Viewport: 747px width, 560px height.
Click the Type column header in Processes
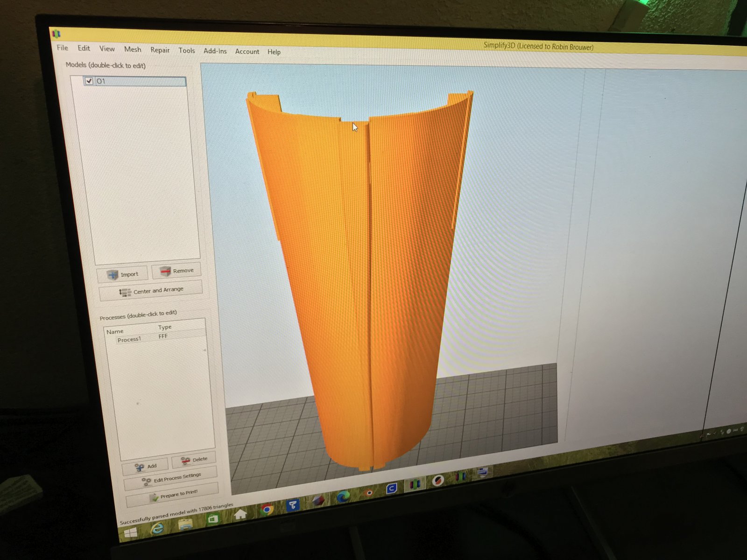[x=165, y=327]
